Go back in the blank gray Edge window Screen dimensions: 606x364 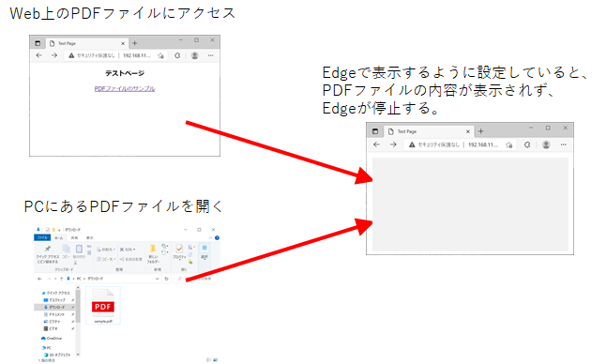coord(376,144)
